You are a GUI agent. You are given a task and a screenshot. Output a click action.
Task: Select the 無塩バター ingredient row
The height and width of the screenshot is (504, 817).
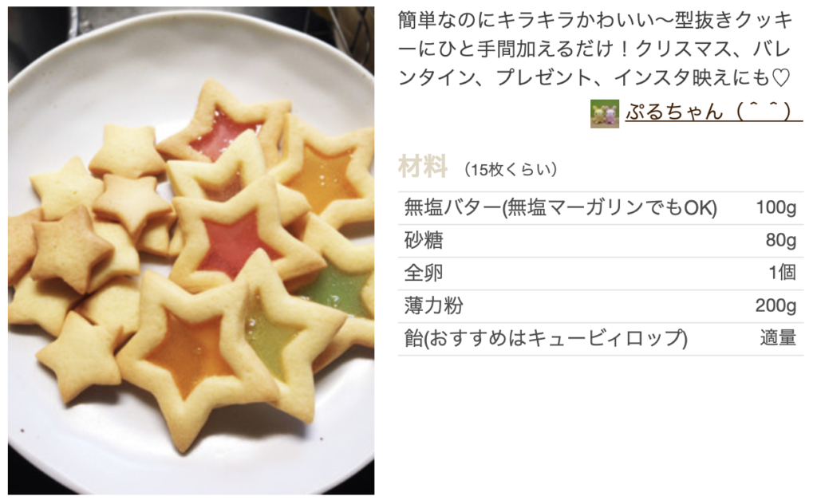[x=601, y=208]
